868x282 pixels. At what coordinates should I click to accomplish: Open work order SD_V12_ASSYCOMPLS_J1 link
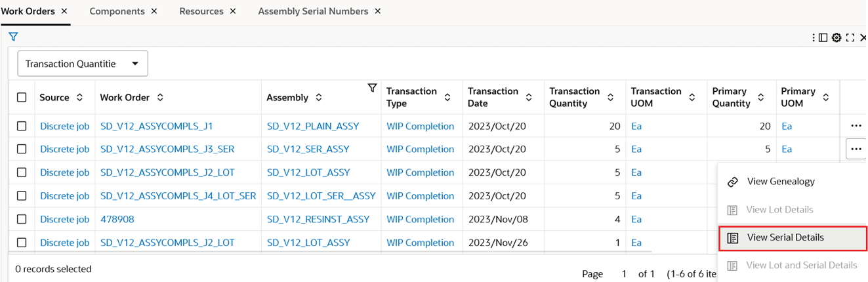pyautogui.click(x=157, y=126)
